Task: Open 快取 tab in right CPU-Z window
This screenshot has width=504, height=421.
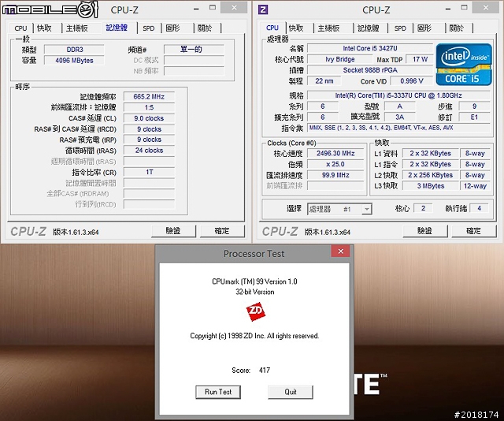Action: (296, 28)
